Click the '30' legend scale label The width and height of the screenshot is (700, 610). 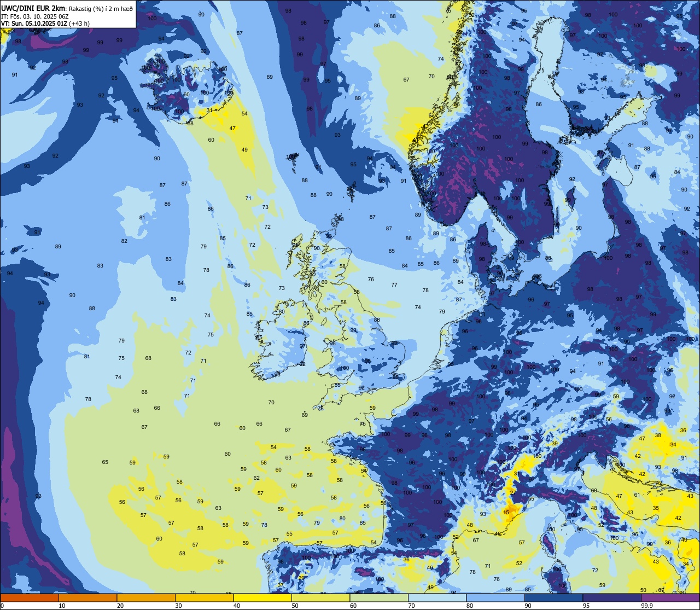tap(178, 606)
